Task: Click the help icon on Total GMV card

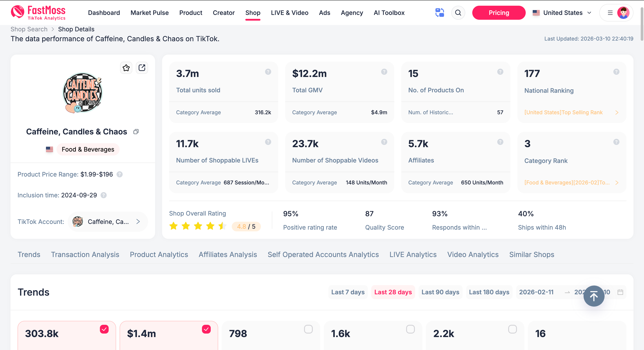Action: click(x=384, y=72)
